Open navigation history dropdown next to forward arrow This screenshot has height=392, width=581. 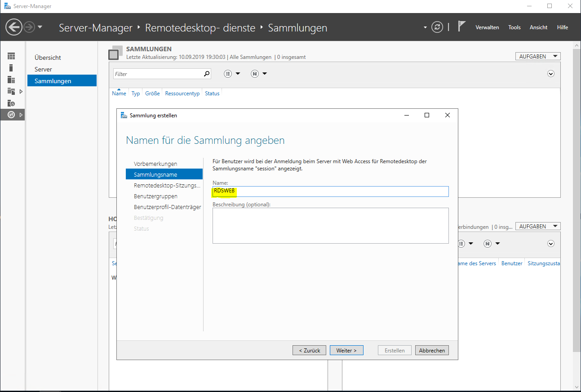coord(40,27)
